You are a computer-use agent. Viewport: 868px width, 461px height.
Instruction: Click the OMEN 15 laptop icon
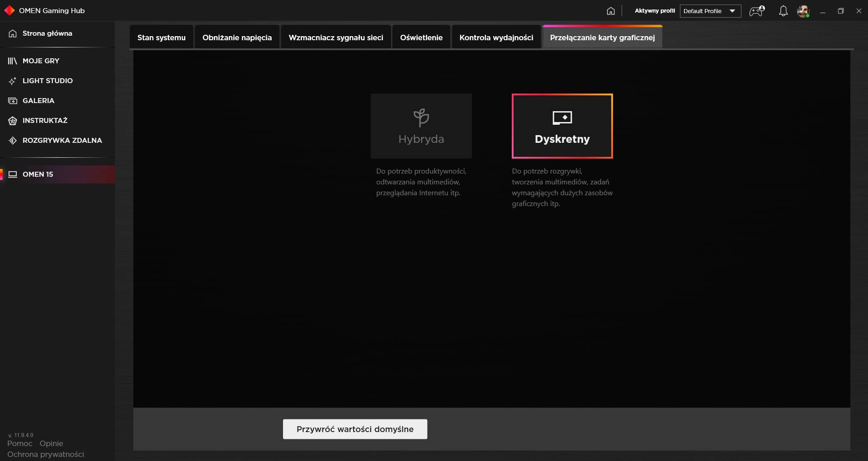click(13, 174)
